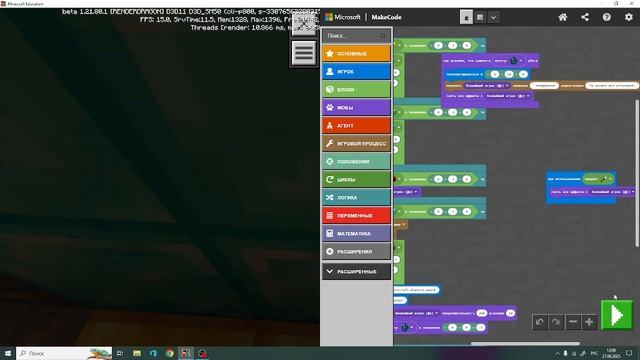Click the Minecraft hamburger menu button

[303, 53]
